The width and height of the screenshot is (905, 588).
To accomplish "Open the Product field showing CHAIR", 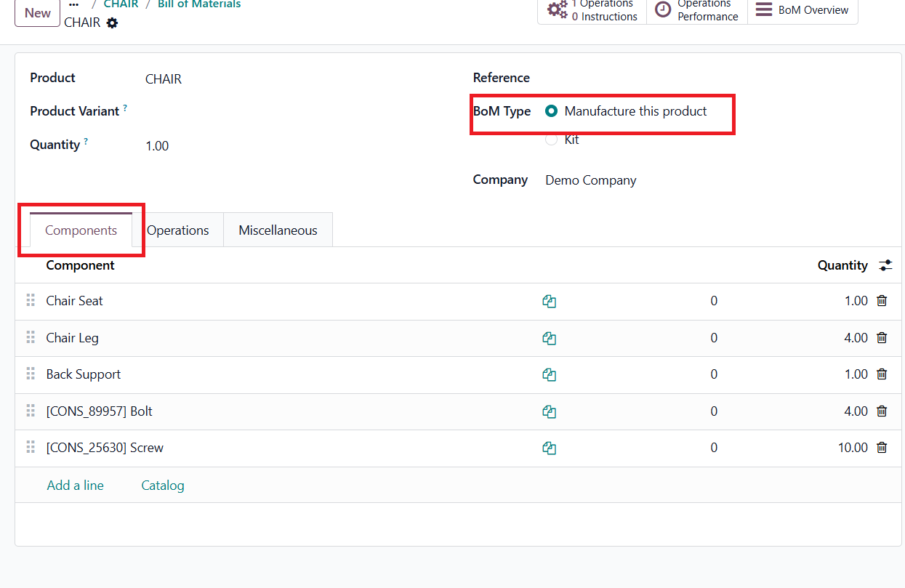I will click(x=164, y=79).
